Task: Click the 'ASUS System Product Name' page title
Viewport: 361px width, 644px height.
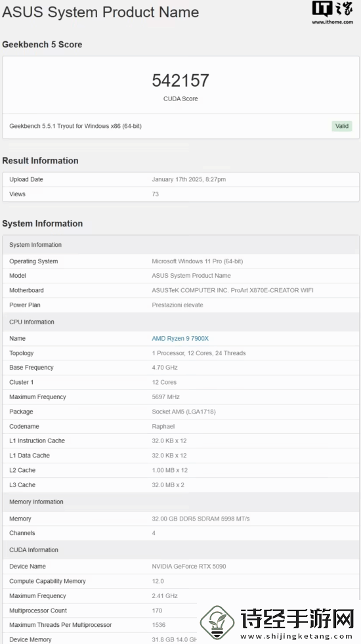Action: click(x=100, y=12)
